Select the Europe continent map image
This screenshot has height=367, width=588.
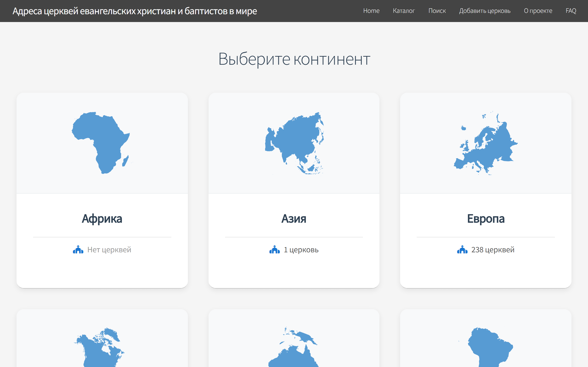[486, 143]
